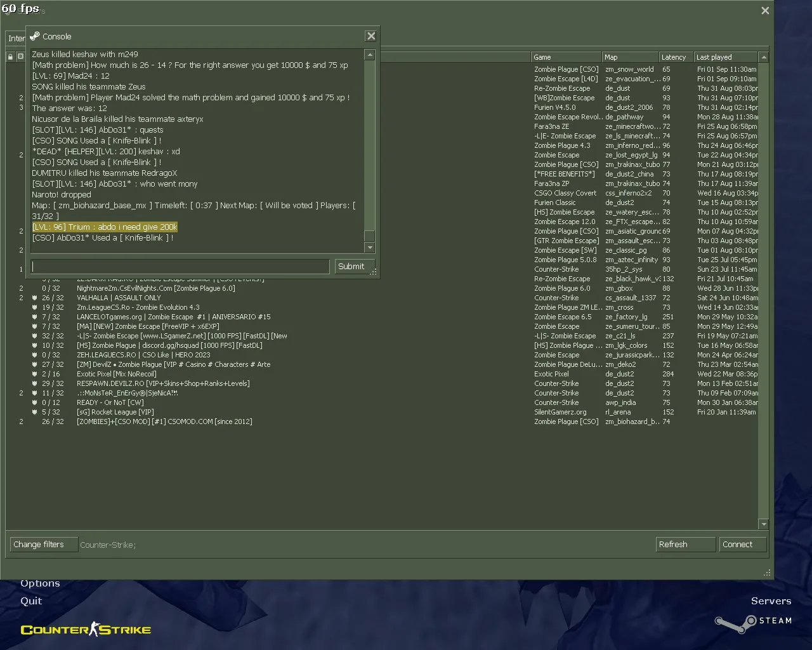Close the server browser window

tap(765, 10)
